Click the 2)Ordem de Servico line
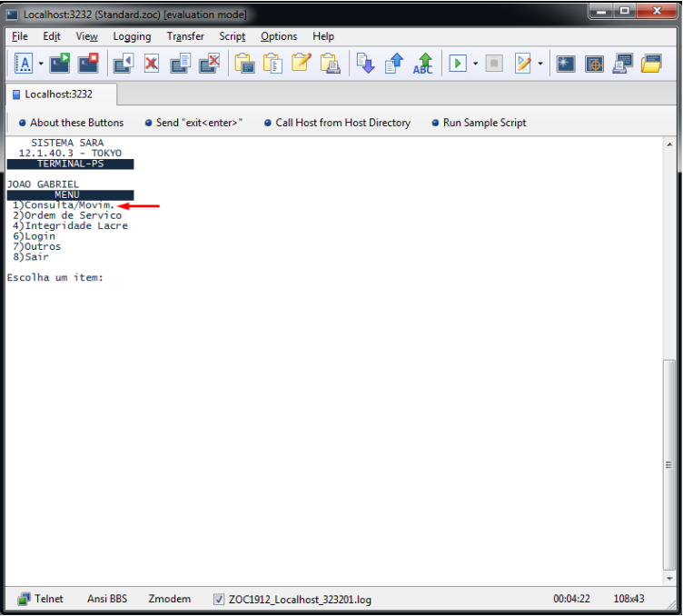The width and height of the screenshot is (683, 616). click(x=67, y=215)
